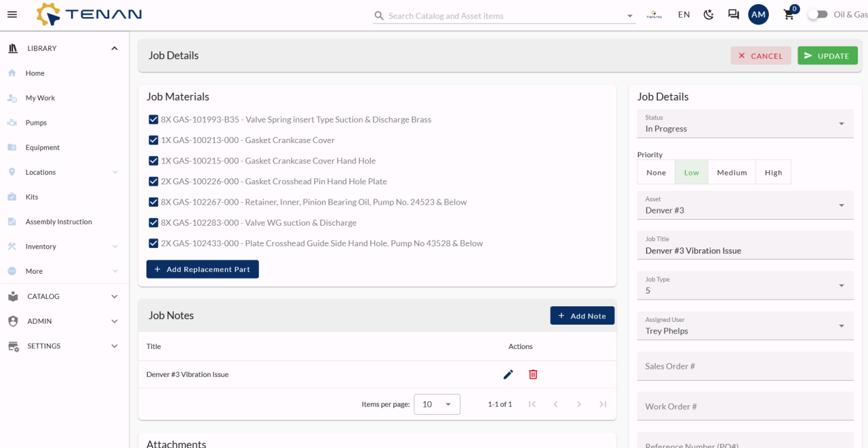Uncheck Valve WG suction & Discharge checkbox
This screenshot has width=868, height=448.
click(153, 223)
